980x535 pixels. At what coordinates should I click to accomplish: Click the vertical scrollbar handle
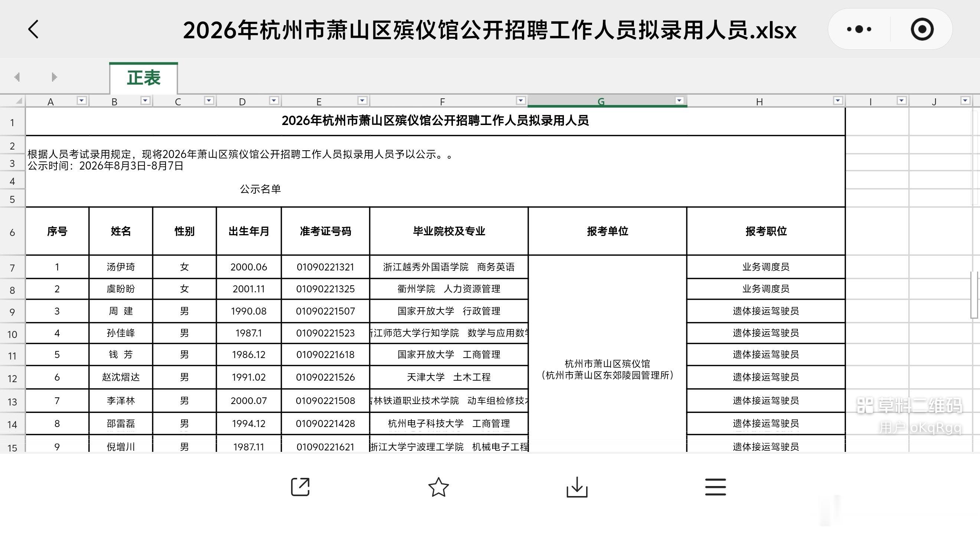974,295
